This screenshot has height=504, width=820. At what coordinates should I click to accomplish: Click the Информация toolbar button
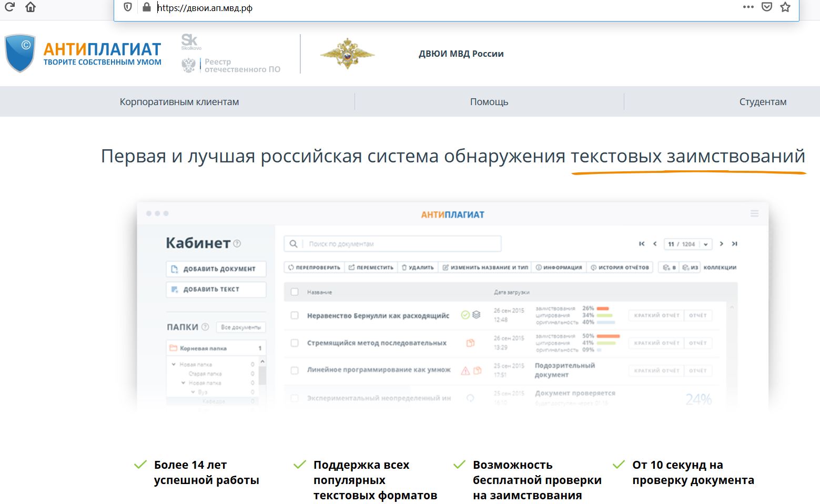tap(559, 268)
